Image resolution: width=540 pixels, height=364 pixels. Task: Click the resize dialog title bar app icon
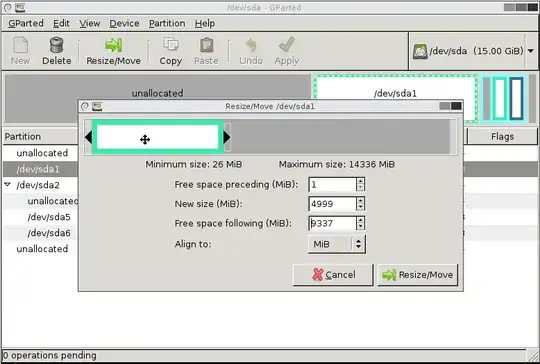[x=97, y=106]
